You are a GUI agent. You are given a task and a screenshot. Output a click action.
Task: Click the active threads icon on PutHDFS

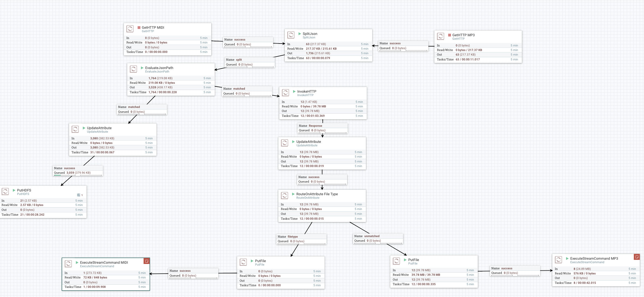click(79, 195)
